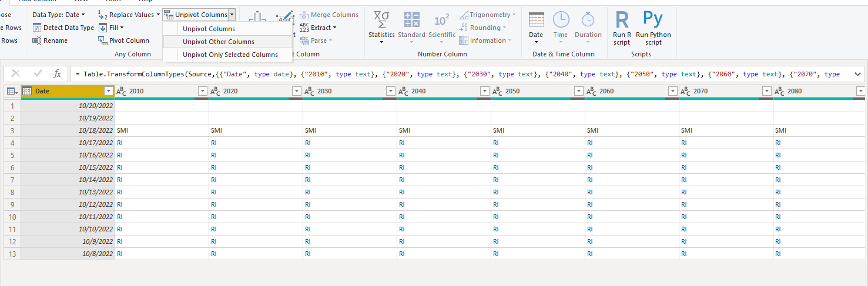This screenshot has width=868, height=286.
Task: Click the Information icon
Action: click(x=464, y=41)
